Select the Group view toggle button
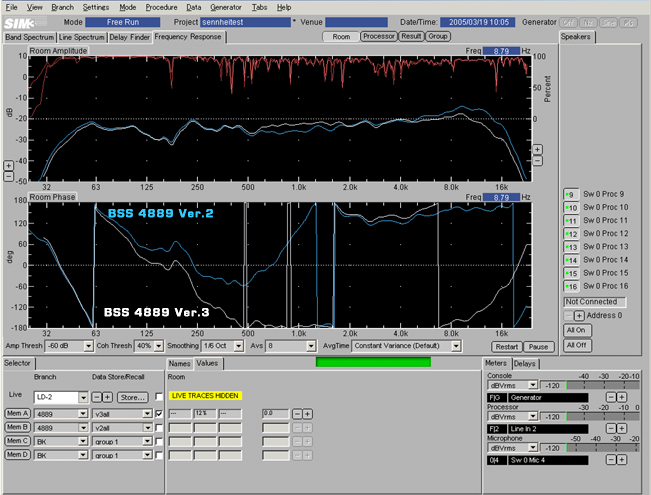The height and width of the screenshot is (495, 651). click(438, 37)
